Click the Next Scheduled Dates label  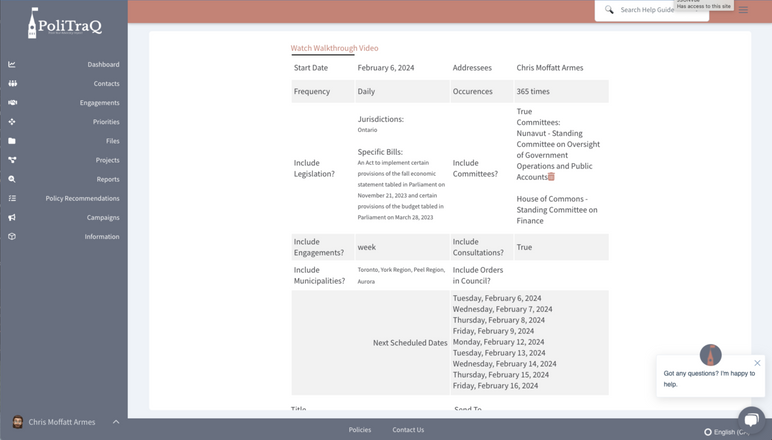(x=410, y=343)
